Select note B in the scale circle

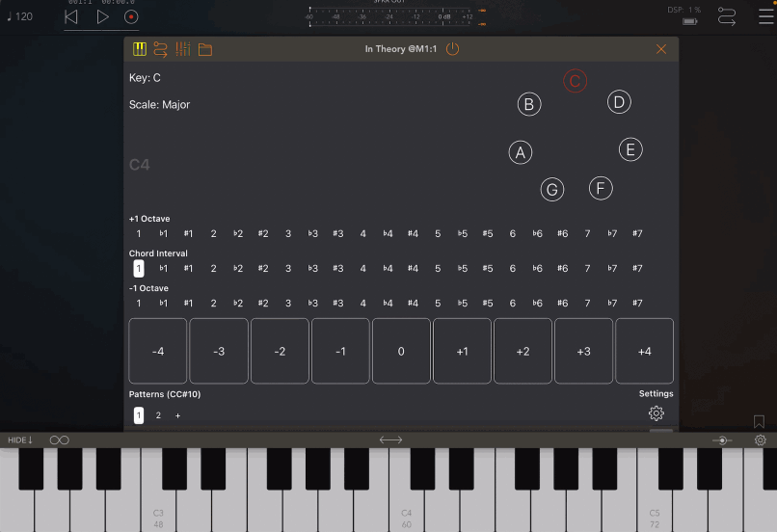tap(529, 104)
